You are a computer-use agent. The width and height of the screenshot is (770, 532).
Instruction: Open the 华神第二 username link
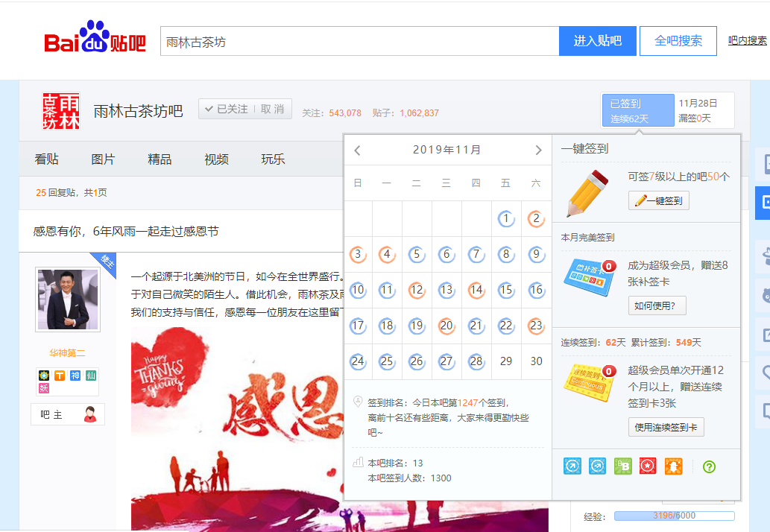67,352
